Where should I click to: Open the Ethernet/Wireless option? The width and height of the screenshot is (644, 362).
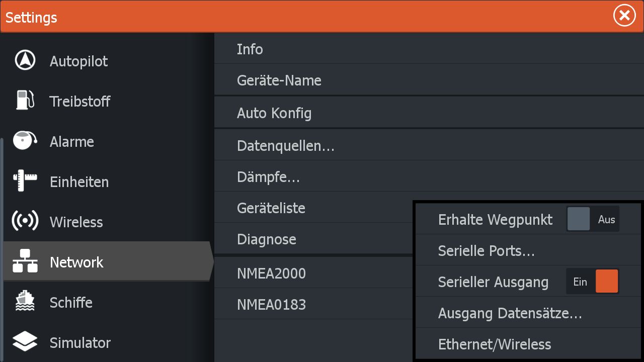494,344
